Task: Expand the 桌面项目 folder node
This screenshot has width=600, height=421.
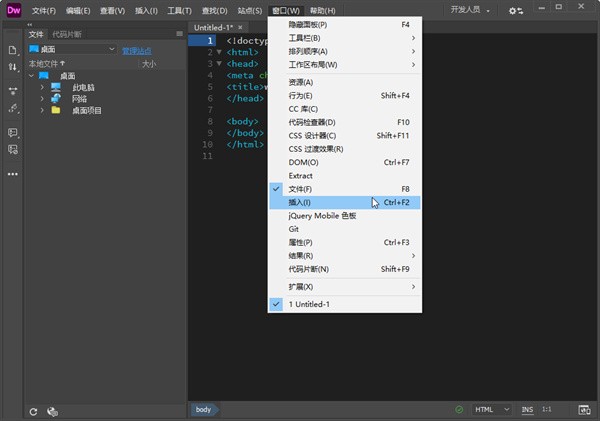Action: point(43,110)
